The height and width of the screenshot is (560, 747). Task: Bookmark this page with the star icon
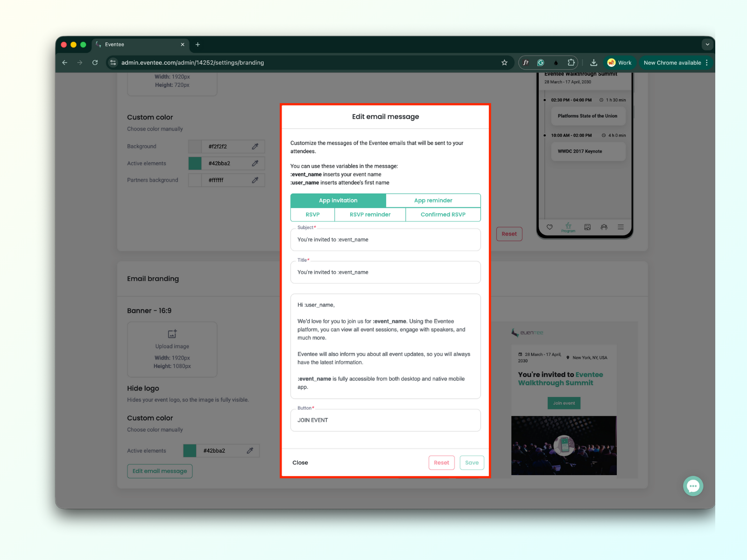pos(504,63)
